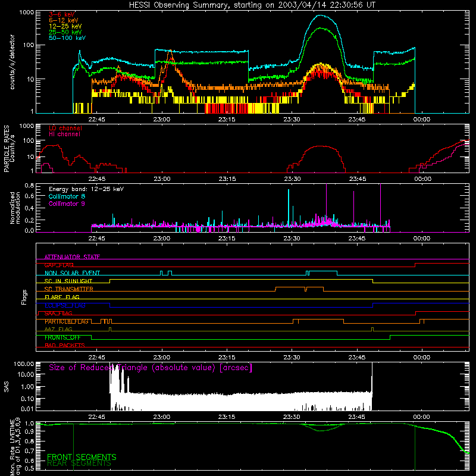Click the Normalized modulation axis label
Image resolution: width=476 pixels, height=476 pixels.
[x=15, y=208]
